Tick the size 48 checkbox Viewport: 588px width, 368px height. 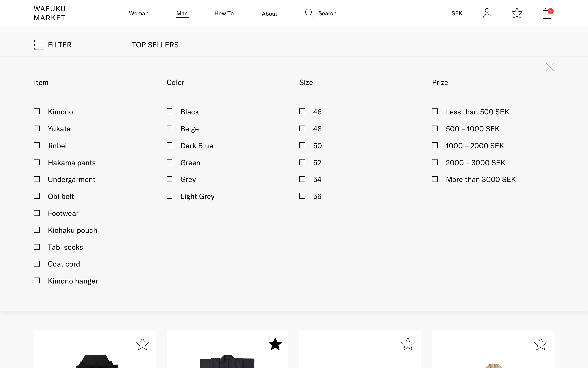pos(302,129)
